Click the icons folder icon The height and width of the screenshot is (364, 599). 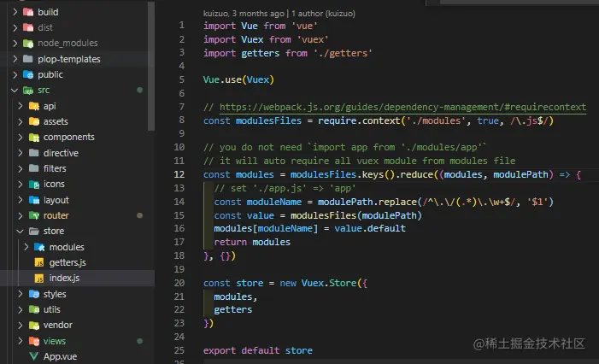pos(34,185)
